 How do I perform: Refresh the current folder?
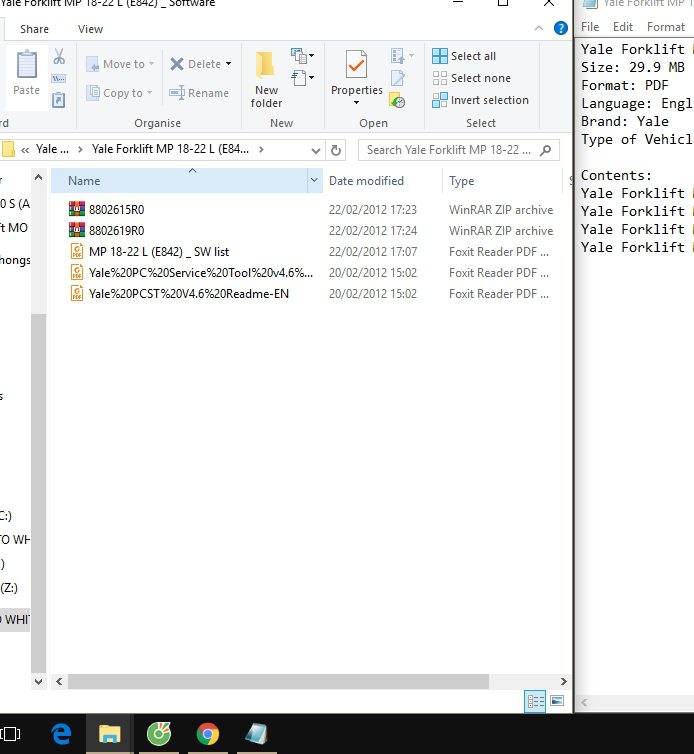click(336, 151)
